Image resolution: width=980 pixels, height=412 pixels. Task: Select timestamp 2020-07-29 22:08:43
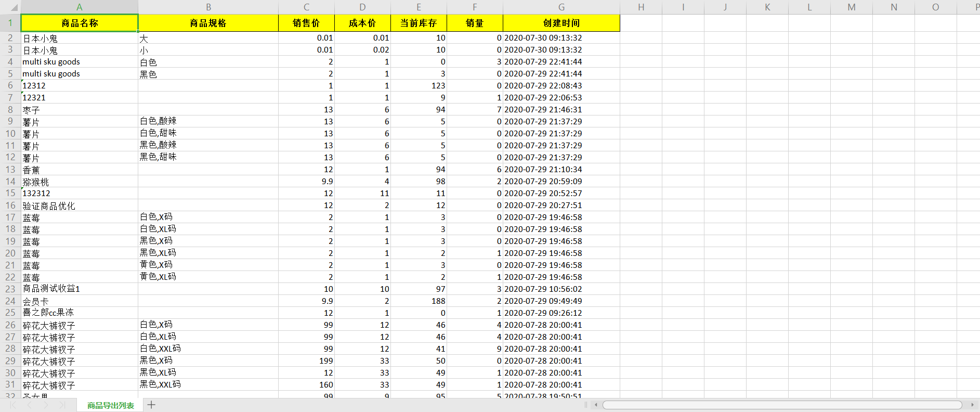(561, 85)
